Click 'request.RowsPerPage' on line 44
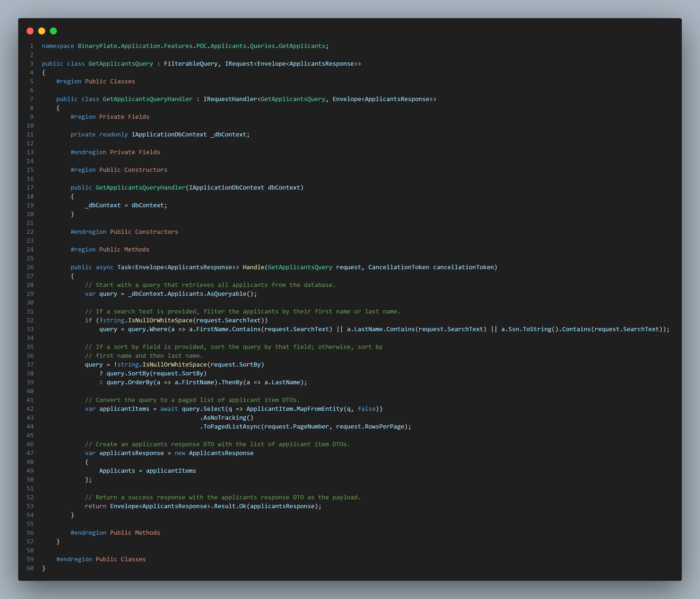Image resolution: width=700 pixels, height=599 pixels. (x=370, y=426)
